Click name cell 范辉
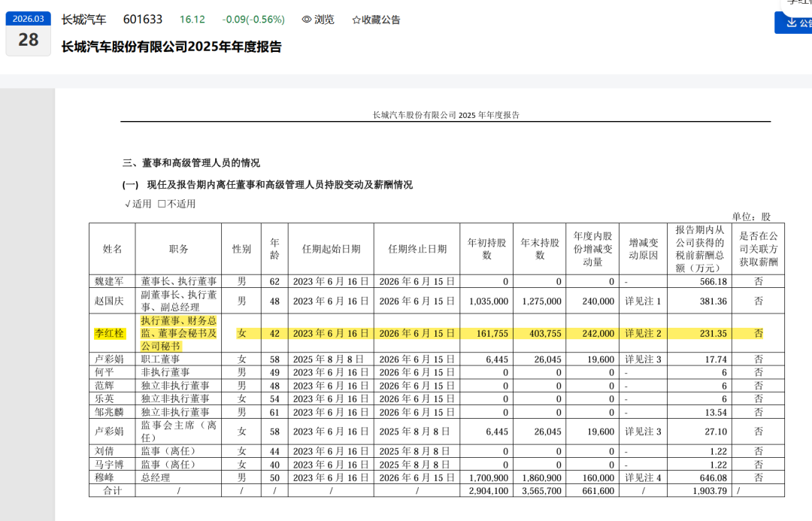 pos(104,386)
